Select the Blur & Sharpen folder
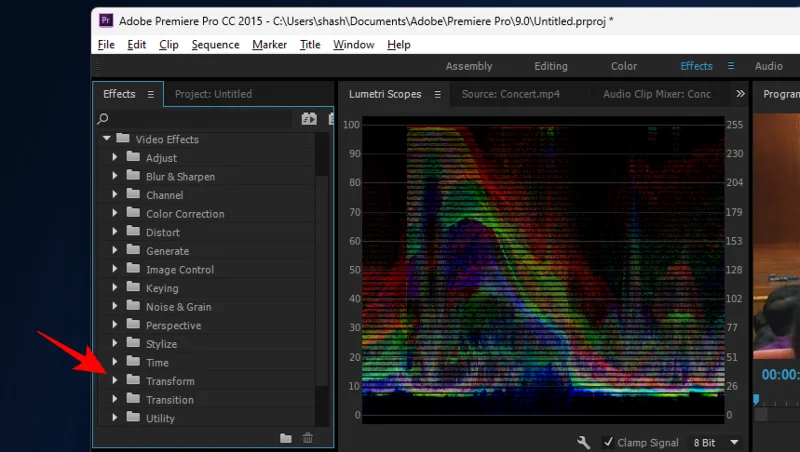800x452 pixels. [x=180, y=177]
